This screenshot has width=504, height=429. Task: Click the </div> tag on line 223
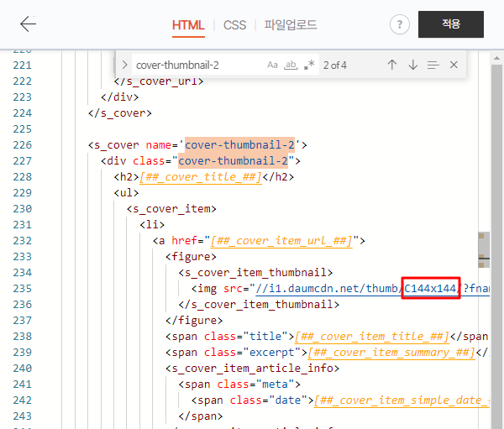120,97
